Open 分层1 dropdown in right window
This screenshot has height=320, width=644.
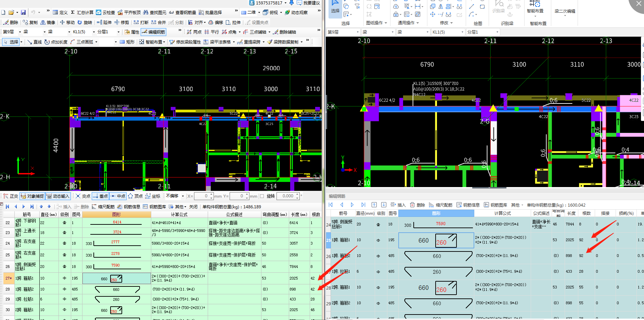pyautogui.click(x=483, y=32)
